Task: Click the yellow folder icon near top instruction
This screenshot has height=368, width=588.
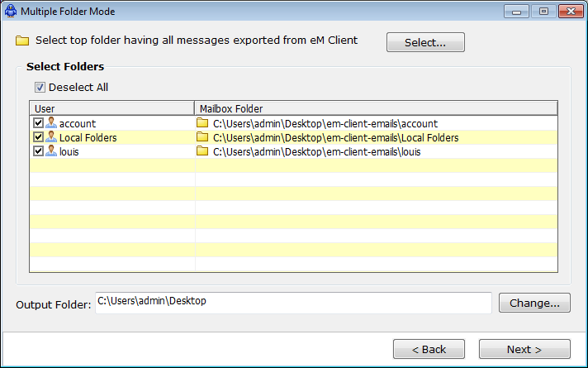Action: pos(22,41)
